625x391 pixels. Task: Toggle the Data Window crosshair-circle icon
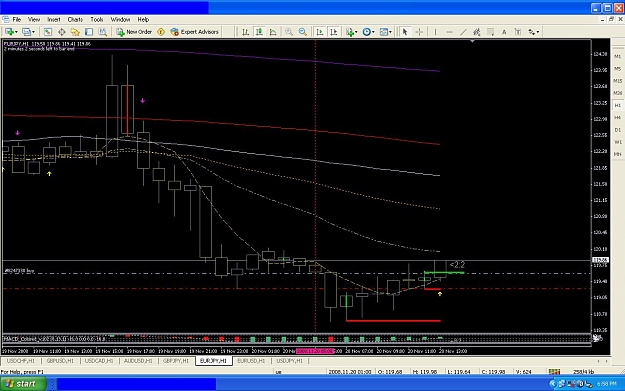[x=61, y=32]
